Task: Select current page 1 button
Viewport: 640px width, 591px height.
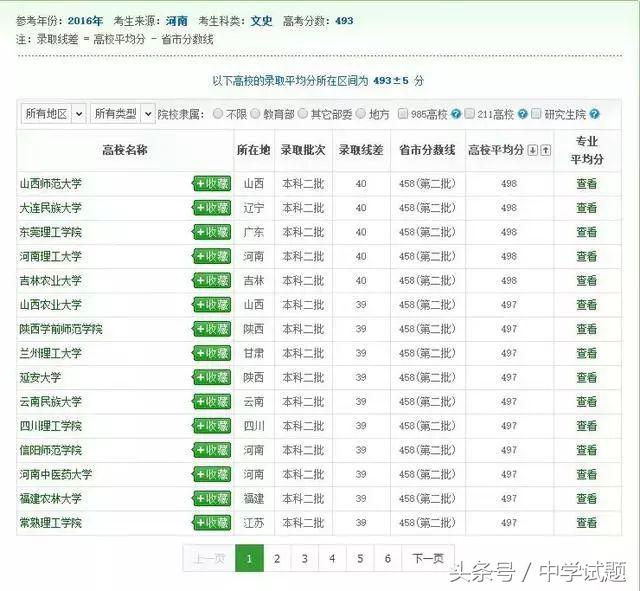Action: pos(249,558)
